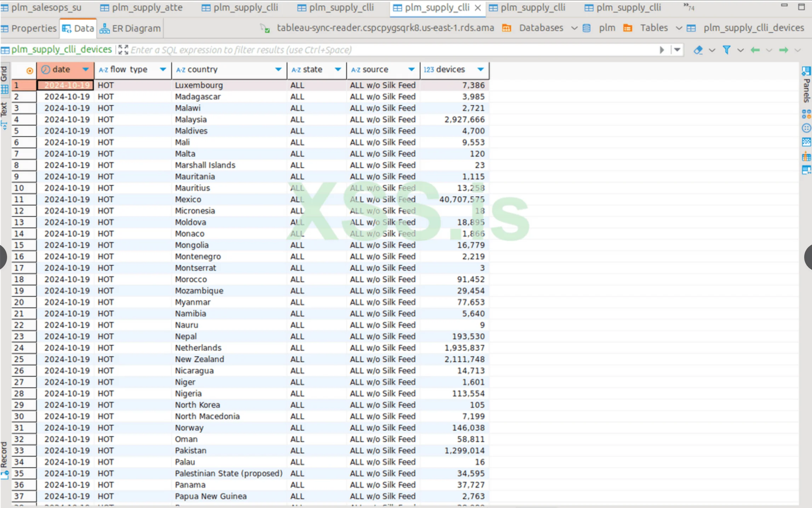Image resolution: width=812 pixels, height=508 pixels.
Task: Click the navigate backward arrow icon
Action: pyautogui.click(x=758, y=49)
